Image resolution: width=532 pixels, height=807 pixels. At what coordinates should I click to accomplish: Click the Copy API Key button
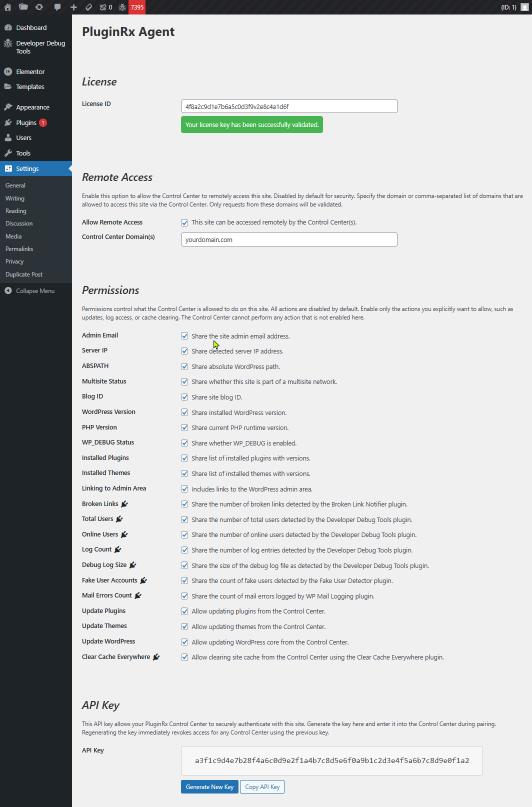click(262, 787)
